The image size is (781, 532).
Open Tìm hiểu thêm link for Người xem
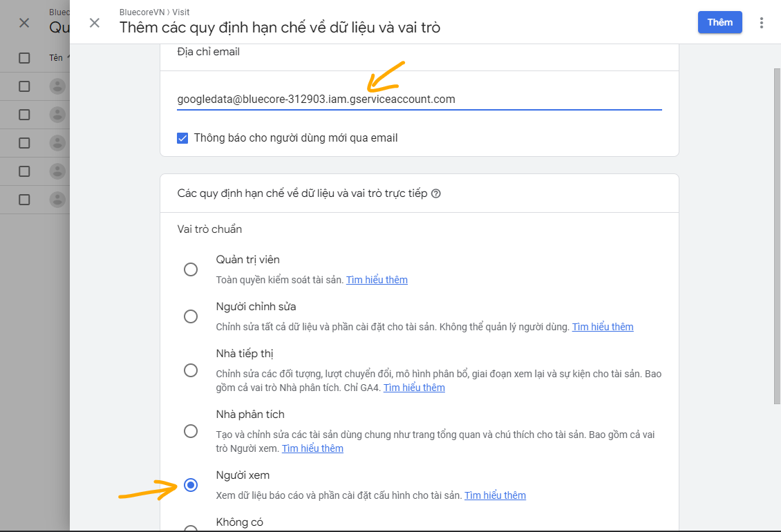click(x=495, y=495)
